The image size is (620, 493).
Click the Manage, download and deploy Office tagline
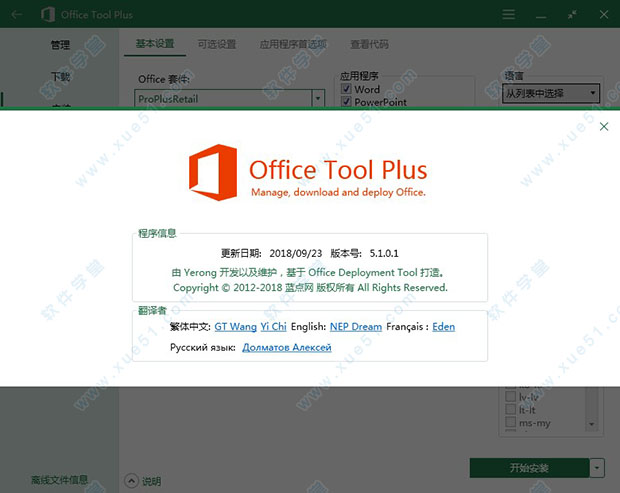338,193
